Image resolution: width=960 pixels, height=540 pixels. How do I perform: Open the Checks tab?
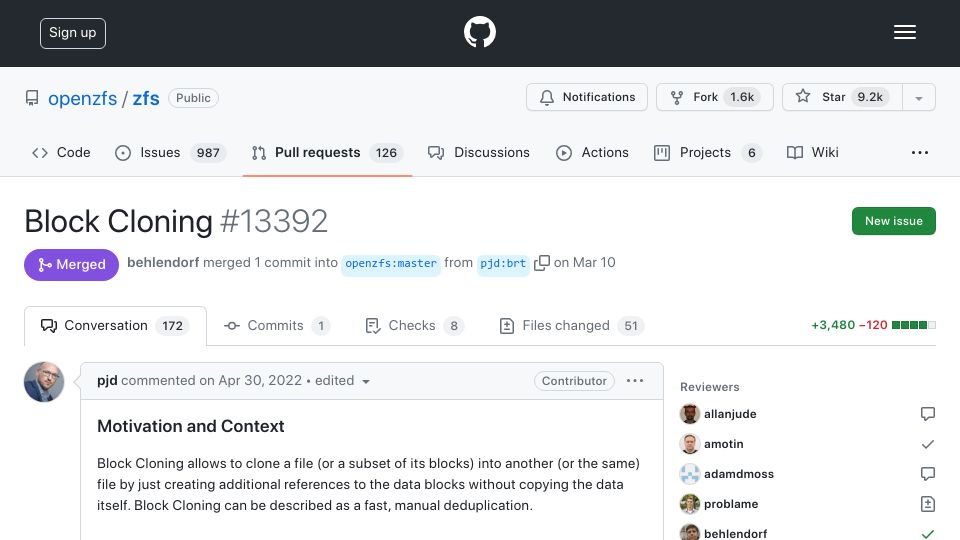point(414,326)
